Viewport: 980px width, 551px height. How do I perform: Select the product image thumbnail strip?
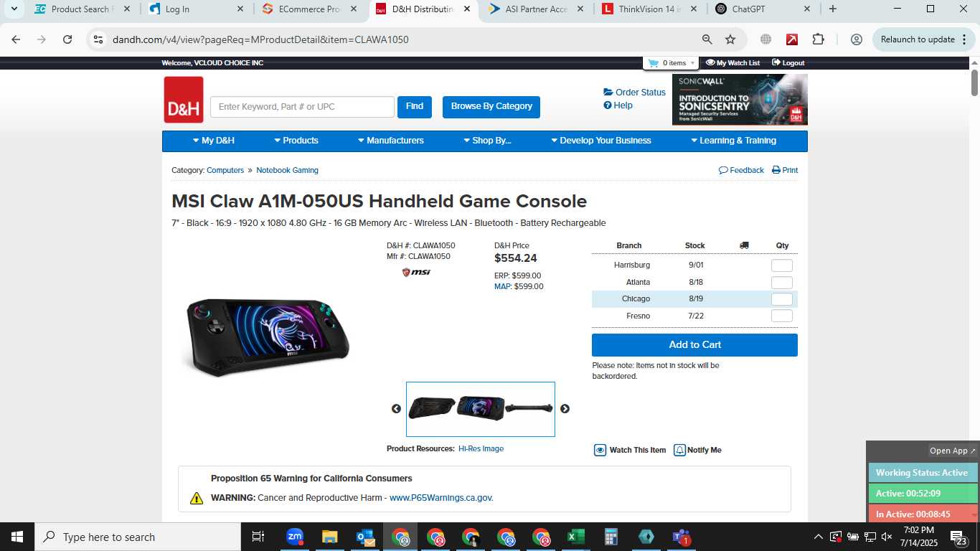(481, 409)
